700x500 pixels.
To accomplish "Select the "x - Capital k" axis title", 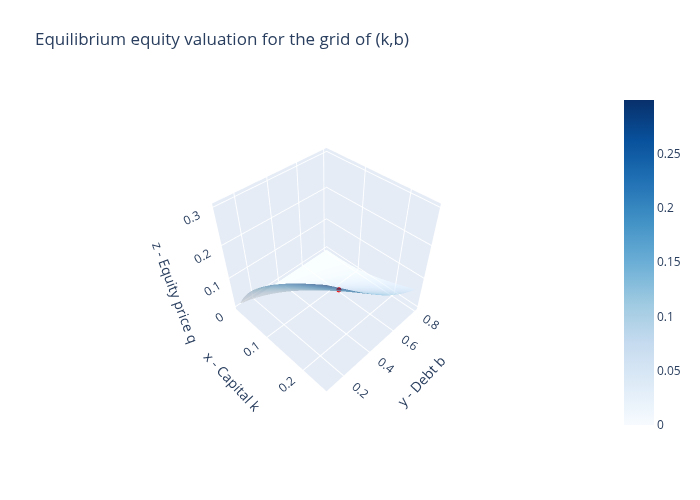I will click(x=232, y=381).
